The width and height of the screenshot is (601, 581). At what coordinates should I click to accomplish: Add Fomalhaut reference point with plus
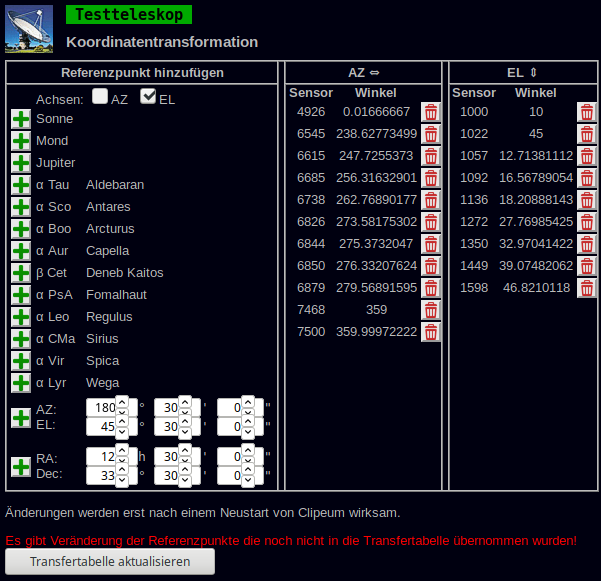pyautogui.click(x=21, y=295)
